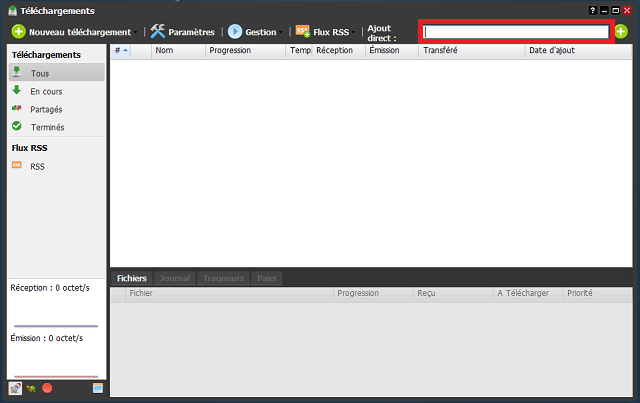Click the red stop icon
Screen dimensions: 640x403
pos(47,388)
